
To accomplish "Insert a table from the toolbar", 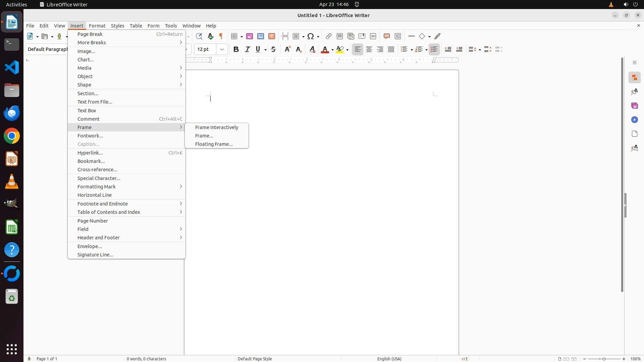I will click(x=234, y=36).
